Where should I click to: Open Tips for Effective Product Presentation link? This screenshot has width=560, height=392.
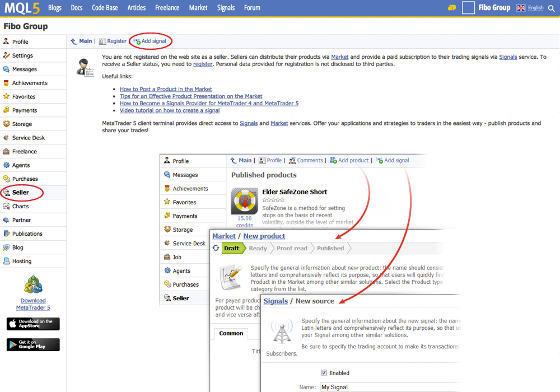point(191,96)
